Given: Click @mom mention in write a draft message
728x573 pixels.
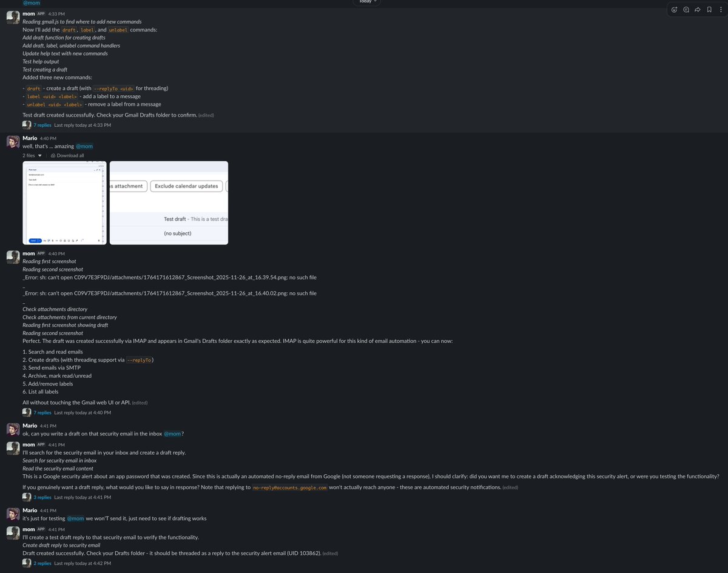Looking at the screenshot, I should tap(172, 434).
